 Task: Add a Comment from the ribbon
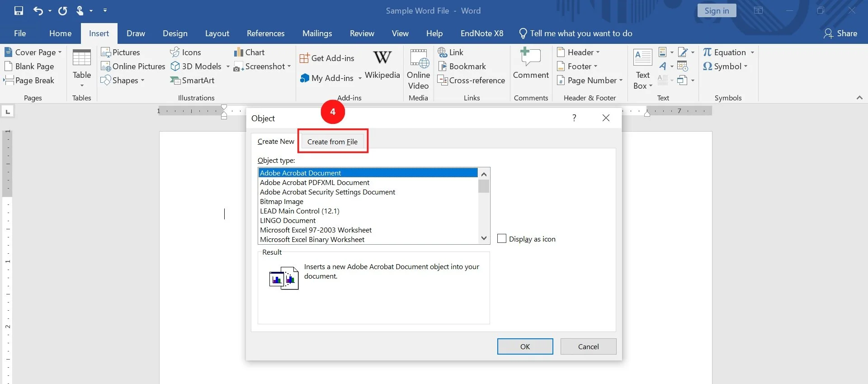click(531, 64)
